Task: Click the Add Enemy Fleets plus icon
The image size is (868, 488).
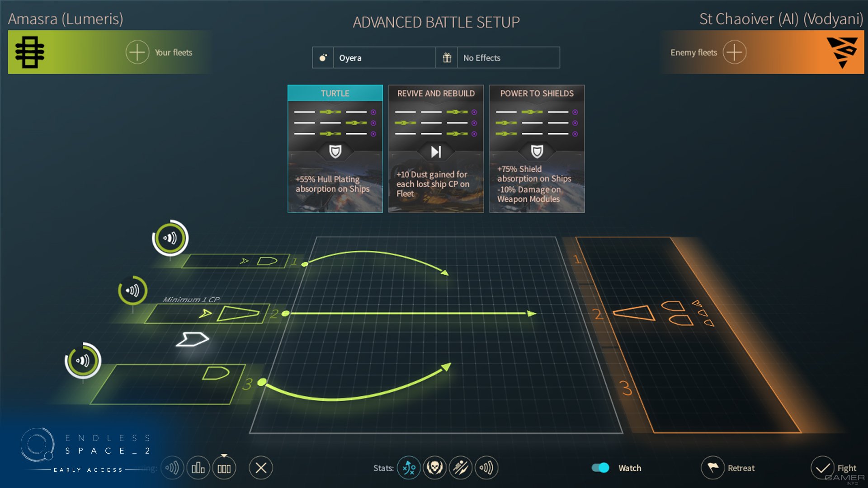Action: (x=734, y=53)
